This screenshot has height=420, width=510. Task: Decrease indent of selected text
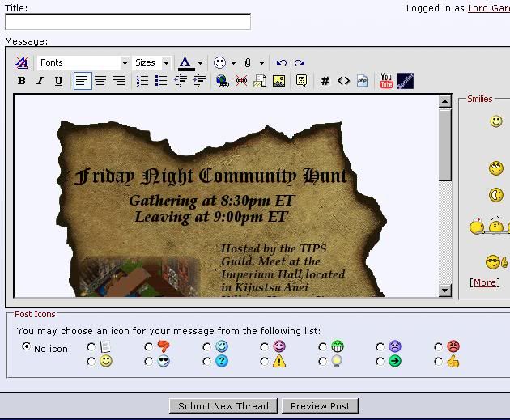[181, 81]
